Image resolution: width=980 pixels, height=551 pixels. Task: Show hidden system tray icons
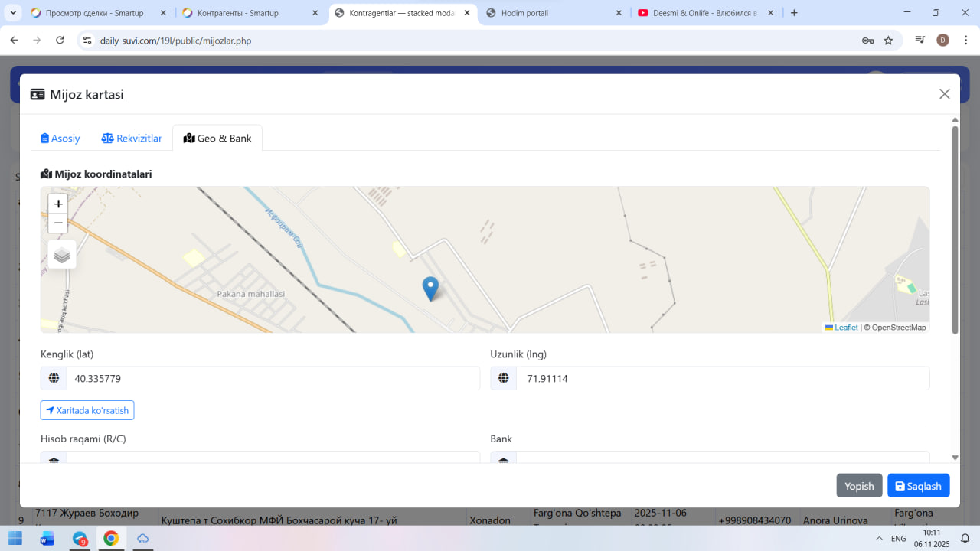point(877,538)
